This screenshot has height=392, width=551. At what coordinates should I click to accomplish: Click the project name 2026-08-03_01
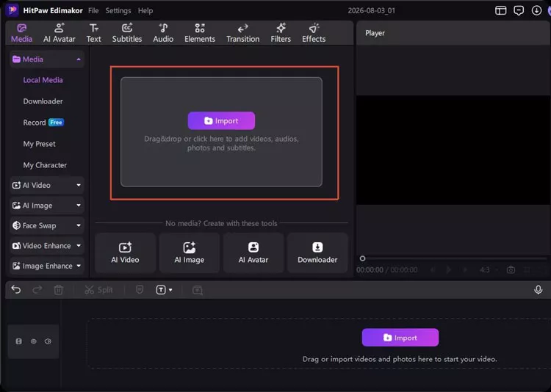(x=372, y=10)
